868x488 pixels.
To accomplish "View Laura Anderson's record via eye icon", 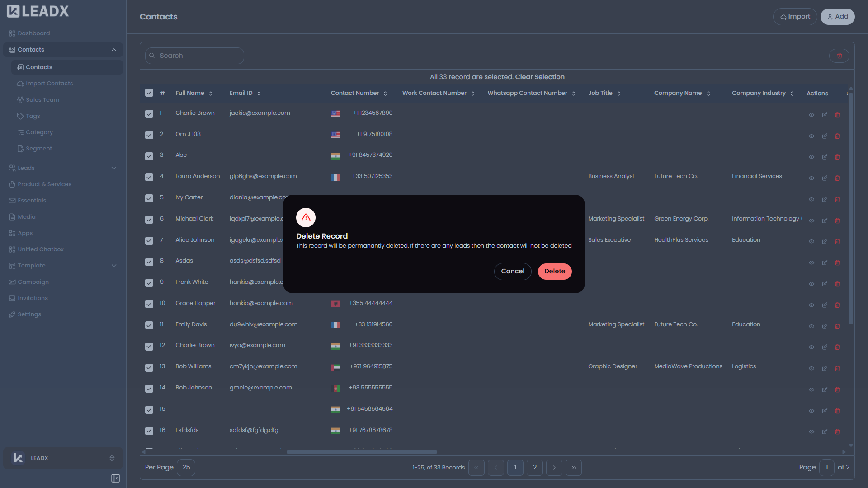I will coord(811,178).
